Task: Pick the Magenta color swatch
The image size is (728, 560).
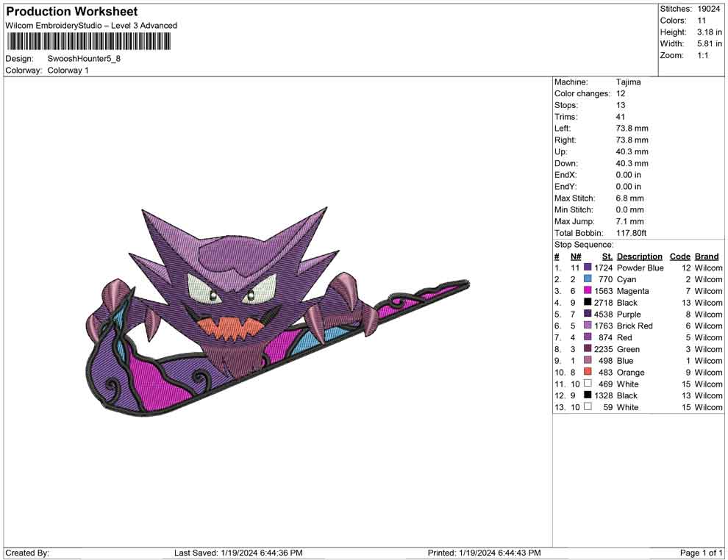Action: click(x=588, y=290)
